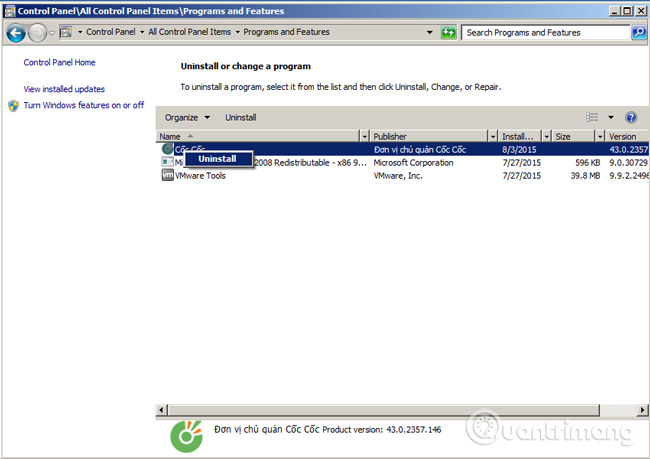The image size is (650, 459).
Task: Click the 8/3/2015 install date cell
Action: (519, 149)
